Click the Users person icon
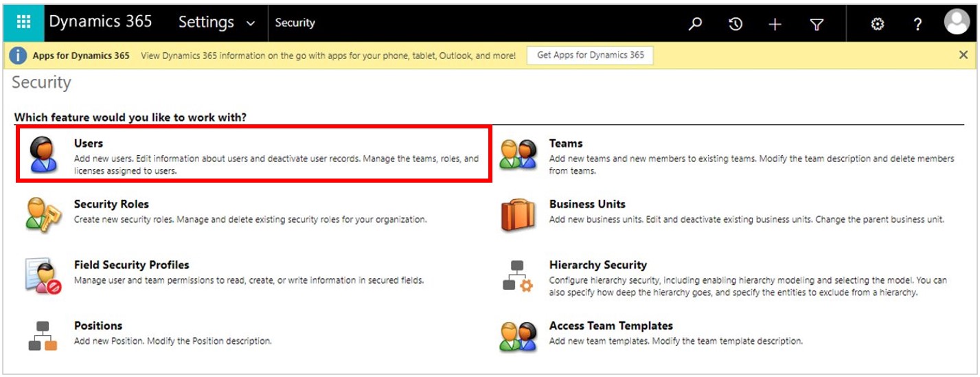The height and width of the screenshot is (377, 980). [44, 154]
